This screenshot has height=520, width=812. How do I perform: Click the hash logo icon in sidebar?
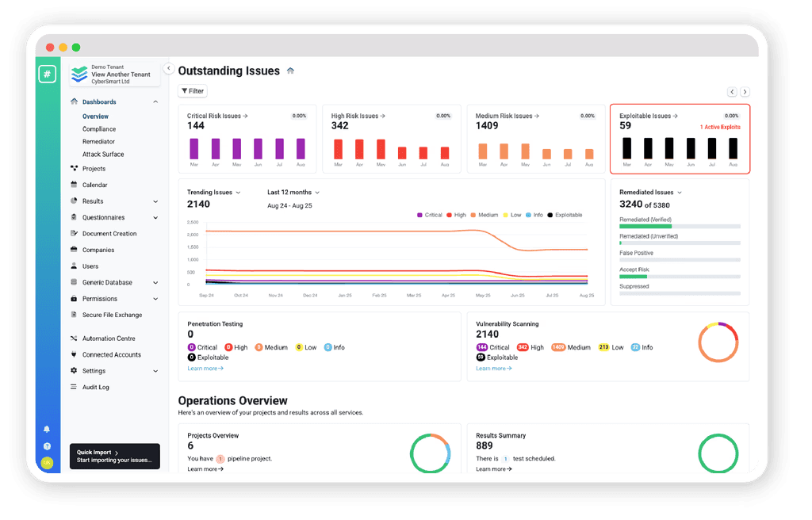pyautogui.click(x=47, y=75)
